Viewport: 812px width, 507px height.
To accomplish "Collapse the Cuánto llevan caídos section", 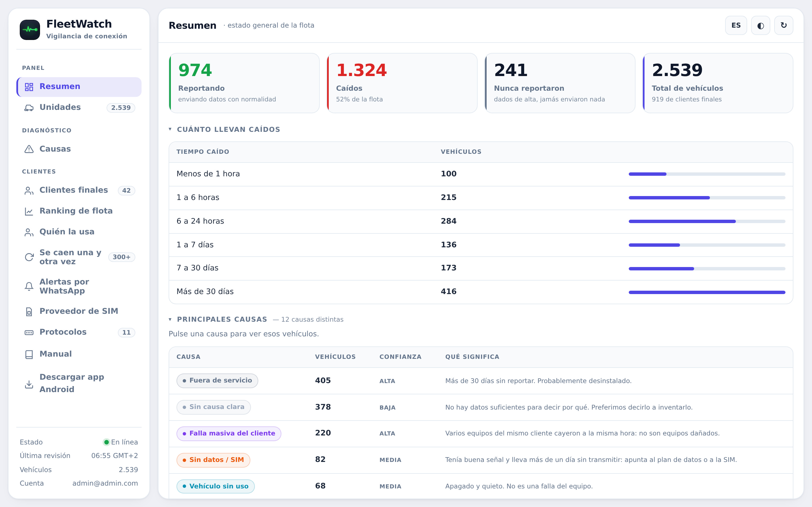I will (x=170, y=130).
